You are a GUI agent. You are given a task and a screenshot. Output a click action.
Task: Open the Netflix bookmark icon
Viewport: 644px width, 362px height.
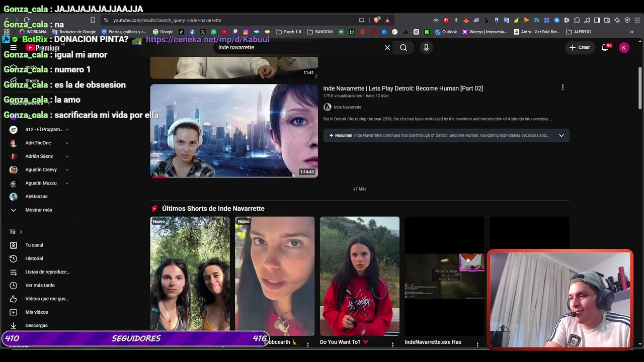point(373,32)
